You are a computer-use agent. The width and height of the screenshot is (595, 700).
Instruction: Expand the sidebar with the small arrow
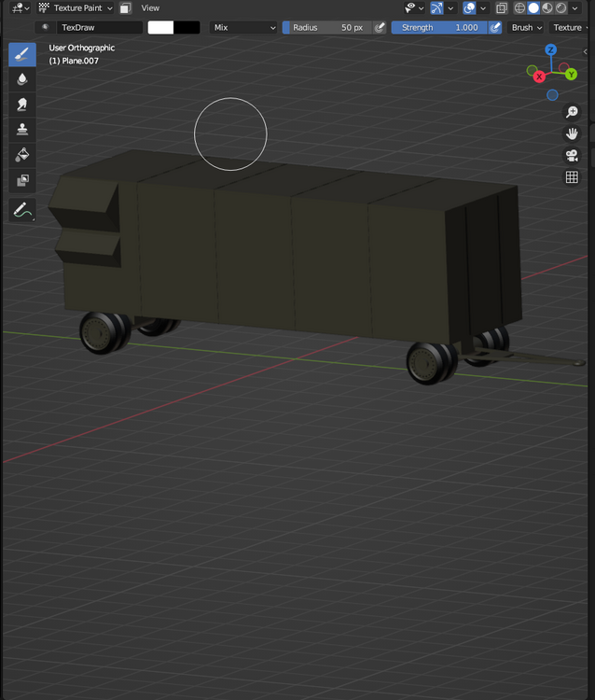585,51
